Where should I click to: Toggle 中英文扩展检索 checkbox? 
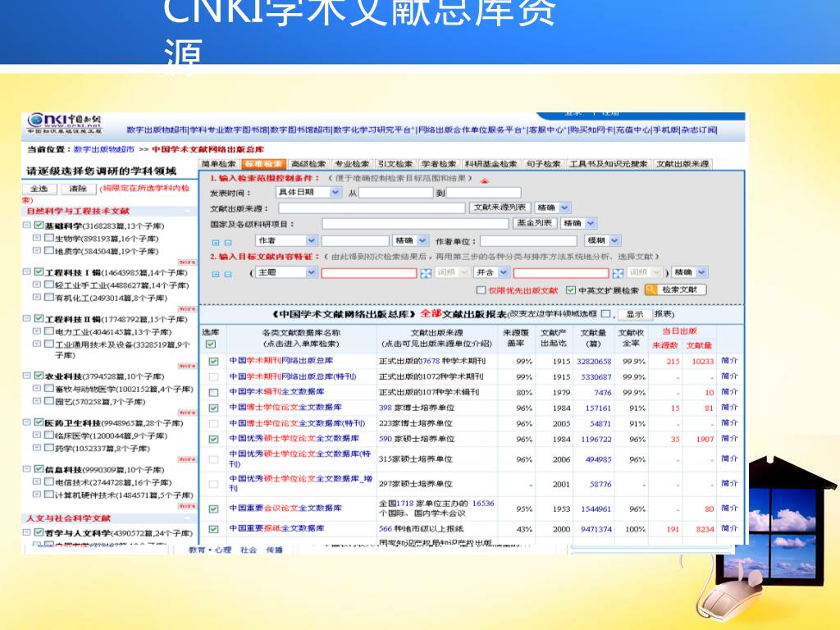coord(571,290)
